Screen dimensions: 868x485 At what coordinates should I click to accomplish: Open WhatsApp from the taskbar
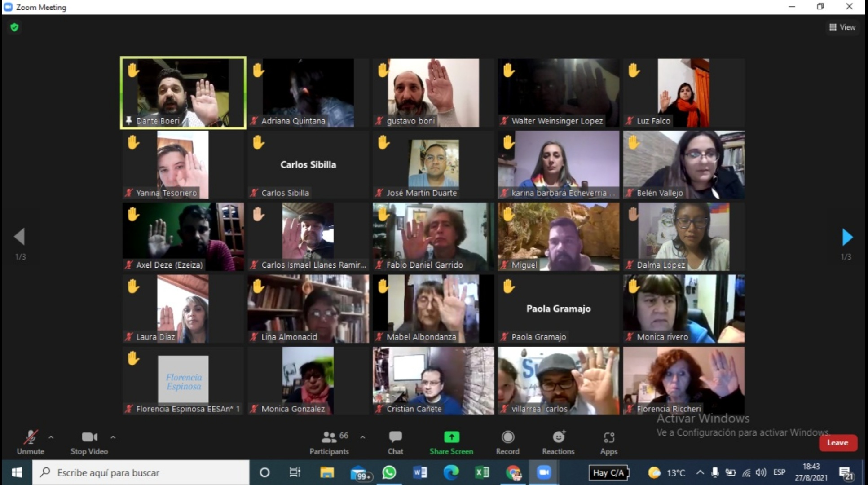pyautogui.click(x=389, y=472)
